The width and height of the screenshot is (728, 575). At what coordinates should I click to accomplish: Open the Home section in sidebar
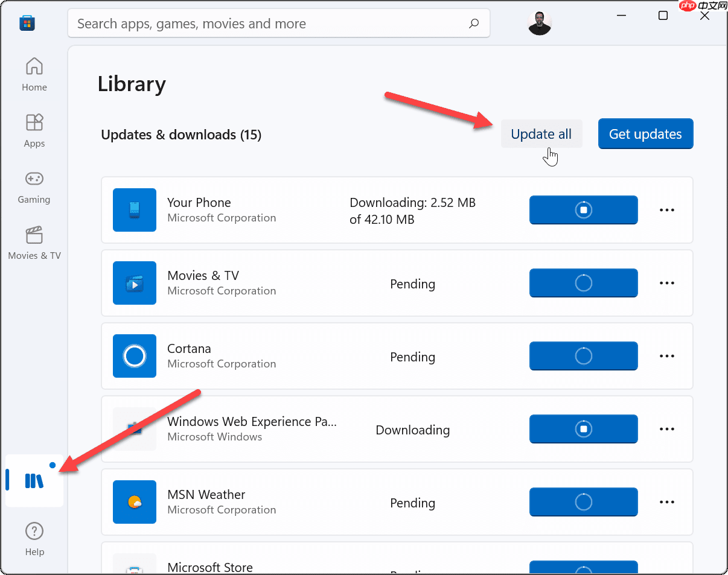(x=34, y=74)
